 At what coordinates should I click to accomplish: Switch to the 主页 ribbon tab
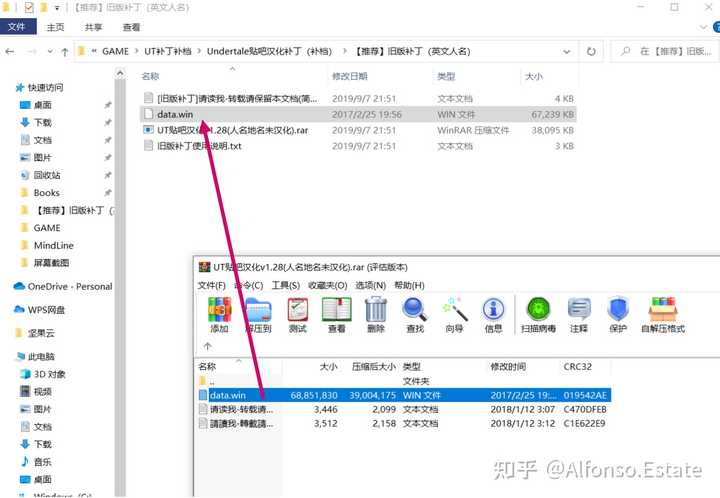pyautogui.click(x=56, y=27)
